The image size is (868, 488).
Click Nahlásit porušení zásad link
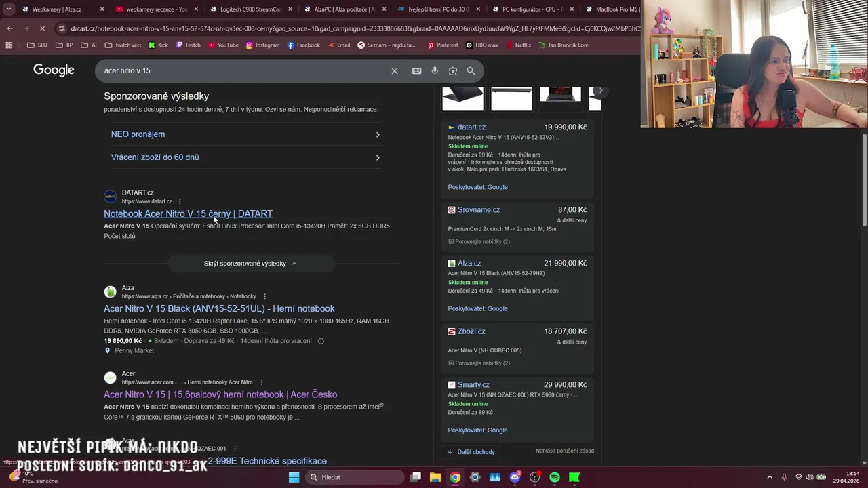[565, 451]
